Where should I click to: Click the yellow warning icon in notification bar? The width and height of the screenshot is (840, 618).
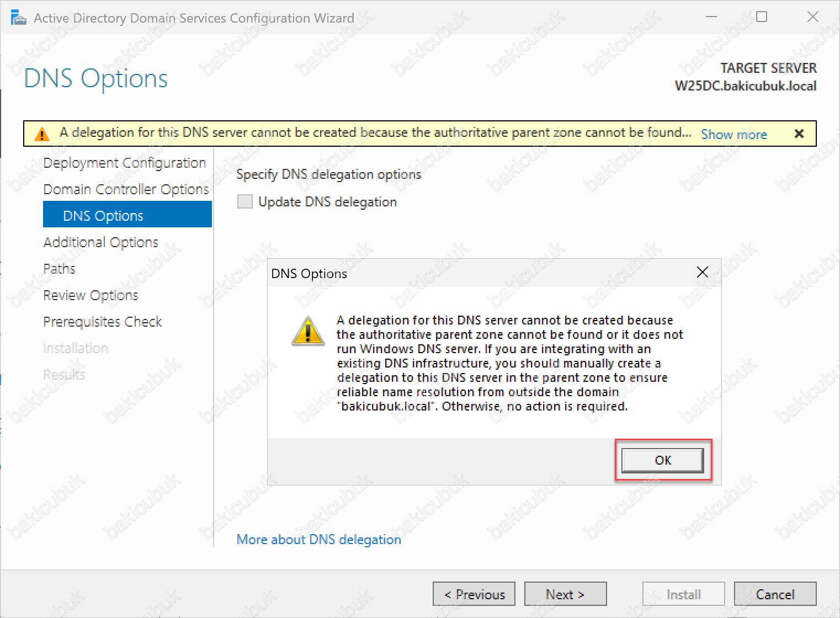pyautogui.click(x=42, y=134)
